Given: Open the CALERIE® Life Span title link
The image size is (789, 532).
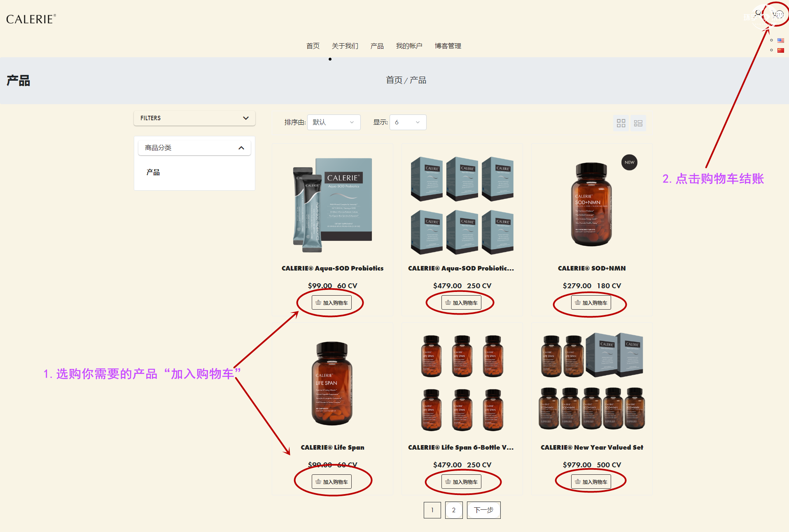Looking at the screenshot, I should pyautogui.click(x=332, y=447).
